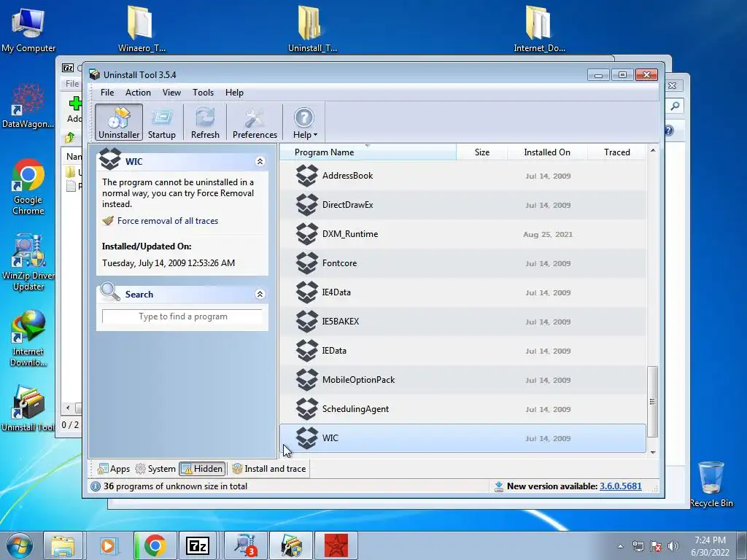Image resolution: width=747 pixels, height=560 pixels.
Task: Click the program list scrollbar thumb
Action: [x=653, y=402]
